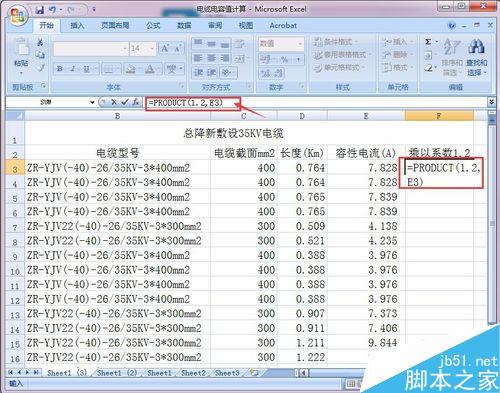The width and height of the screenshot is (500, 393).
Task: Open Find and Select binoculars
Action: [x=476, y=57]
